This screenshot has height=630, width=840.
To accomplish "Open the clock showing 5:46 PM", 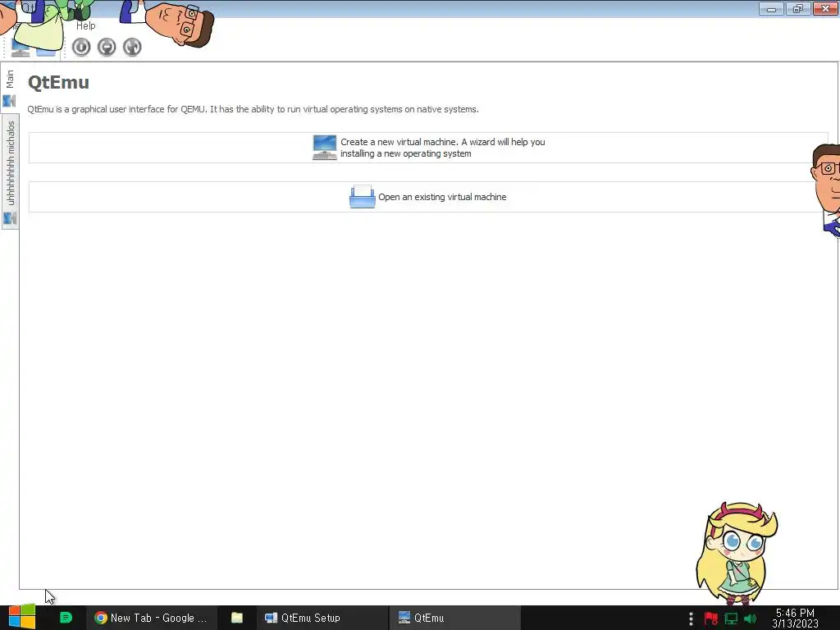I will point(795,618).
